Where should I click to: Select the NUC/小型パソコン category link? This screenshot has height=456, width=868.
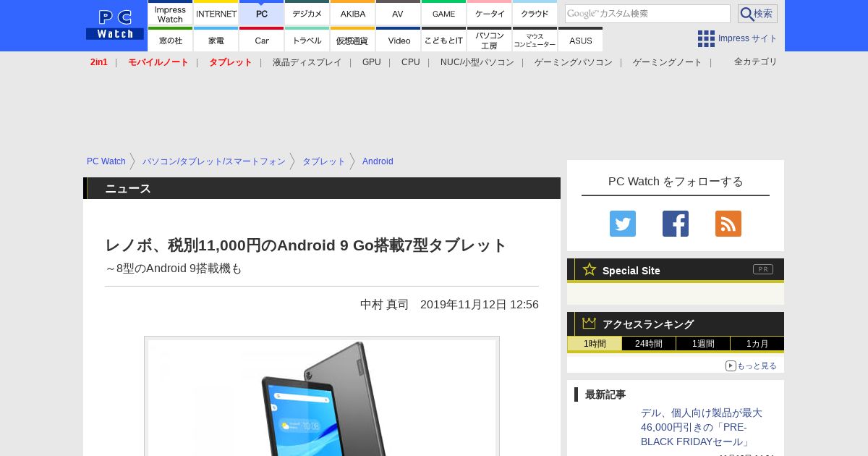pos(477,62)
